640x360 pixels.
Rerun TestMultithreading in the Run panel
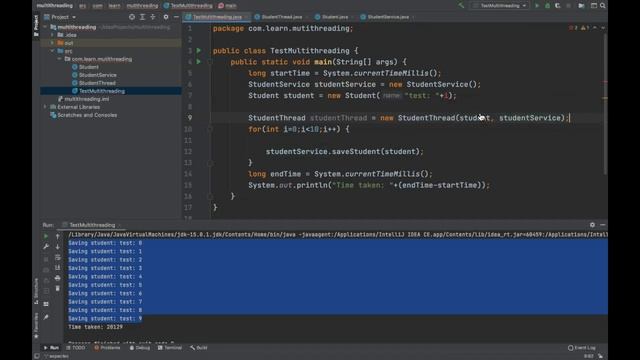pyautogui.click(x=46, y=236)
